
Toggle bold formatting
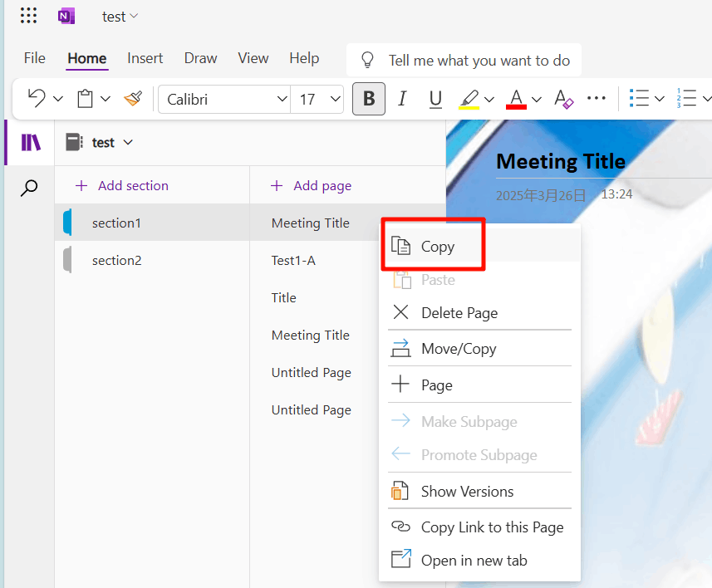(368, 98)
